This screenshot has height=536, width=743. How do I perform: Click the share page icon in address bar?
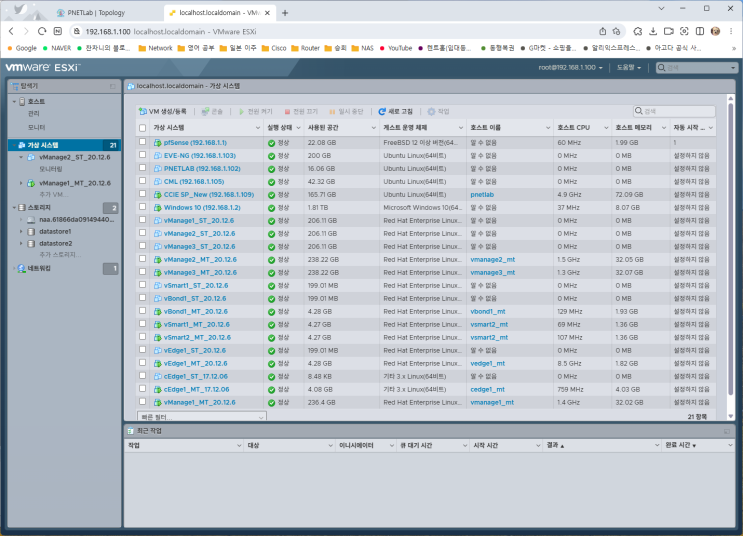click(602, 31)
